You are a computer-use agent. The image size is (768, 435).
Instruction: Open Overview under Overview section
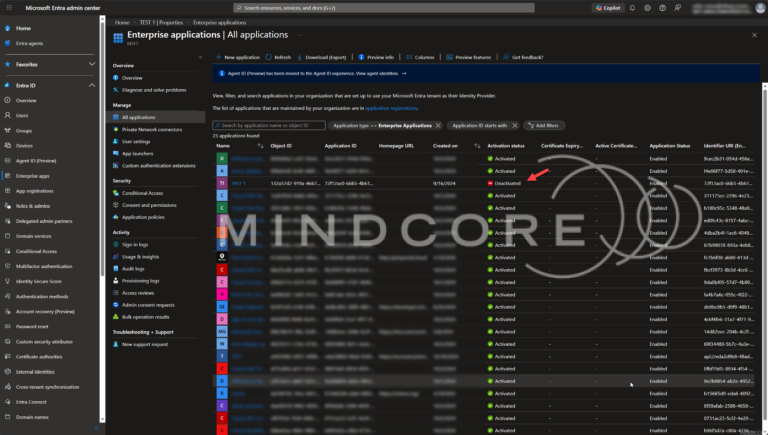132,78
